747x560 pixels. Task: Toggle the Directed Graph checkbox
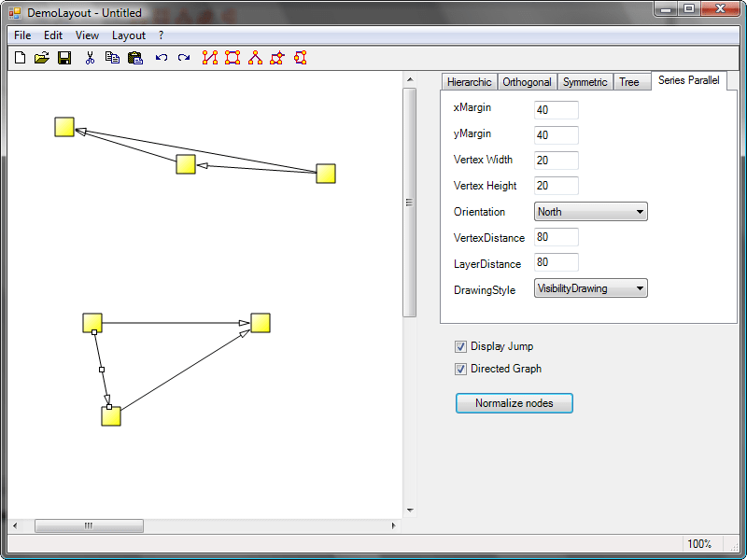click(460, 369)
